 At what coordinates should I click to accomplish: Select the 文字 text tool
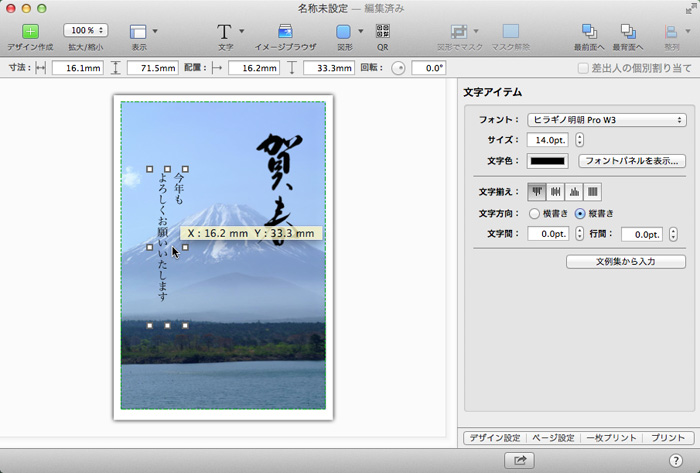point(225,32)
